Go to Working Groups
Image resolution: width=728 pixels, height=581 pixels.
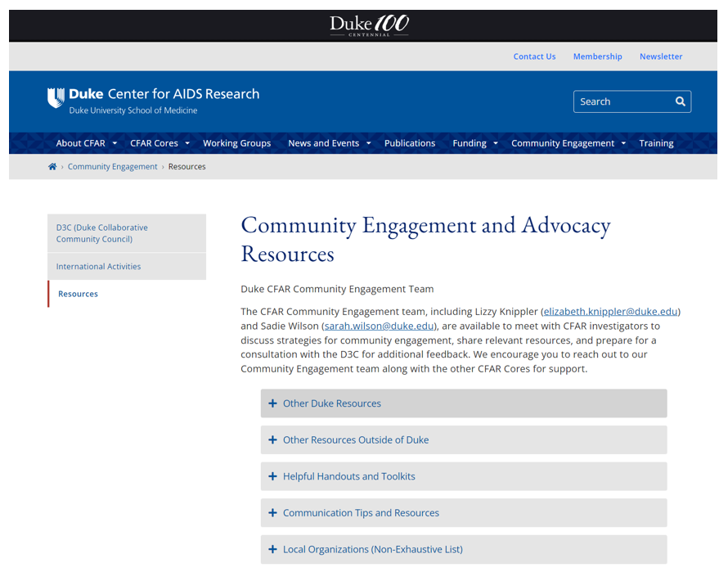coord(236,143)
